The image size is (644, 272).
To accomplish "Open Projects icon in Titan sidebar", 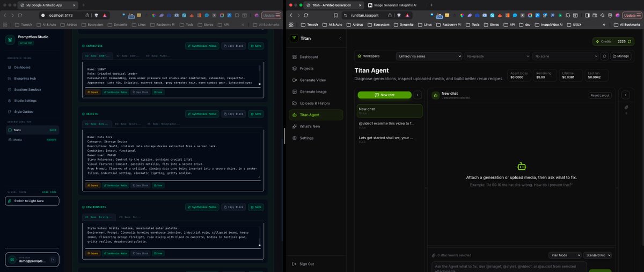I will [x=295, y=68].
